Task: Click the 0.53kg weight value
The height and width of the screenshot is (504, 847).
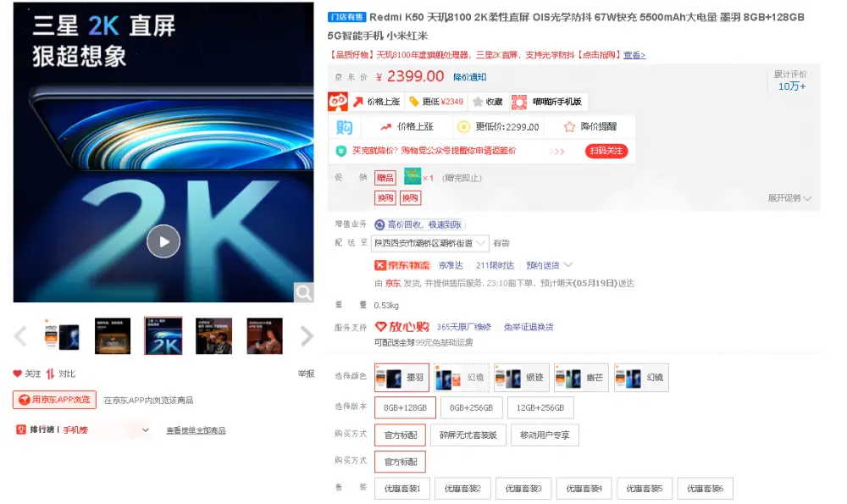Action: 386,306
